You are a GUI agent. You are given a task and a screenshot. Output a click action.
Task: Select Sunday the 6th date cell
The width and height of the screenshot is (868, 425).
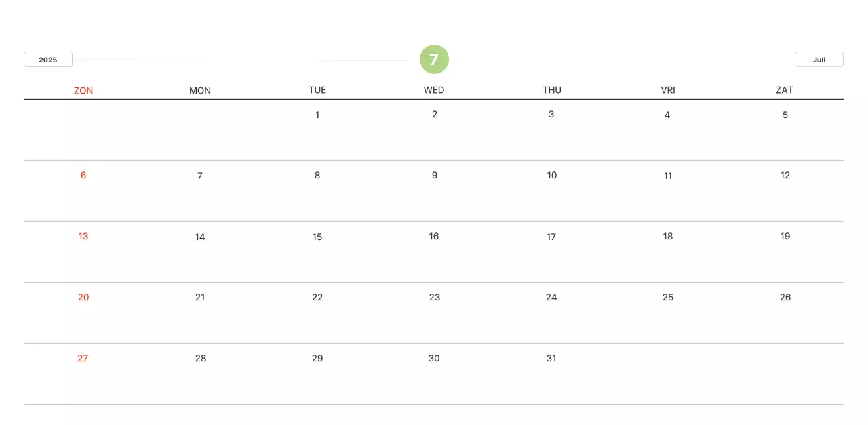click(x=83, y=176)
